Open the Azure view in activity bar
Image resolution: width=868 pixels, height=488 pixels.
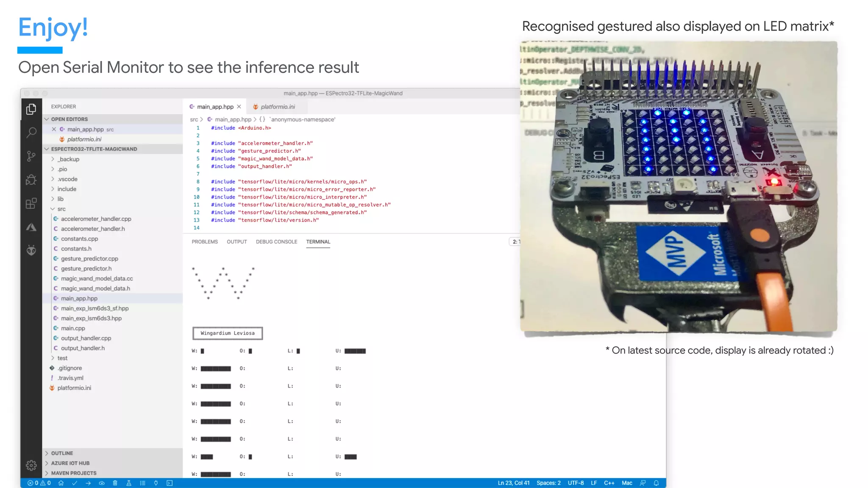[x=31, y=227]
